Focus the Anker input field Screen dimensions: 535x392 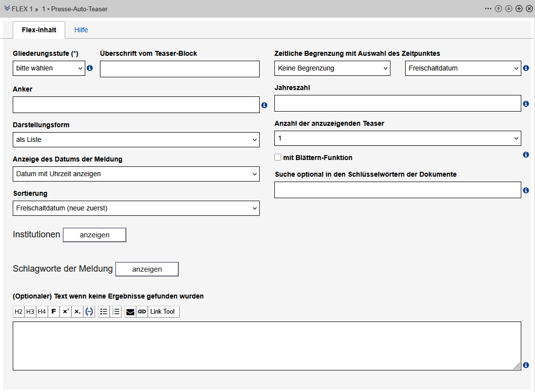(x=136, y=105)
